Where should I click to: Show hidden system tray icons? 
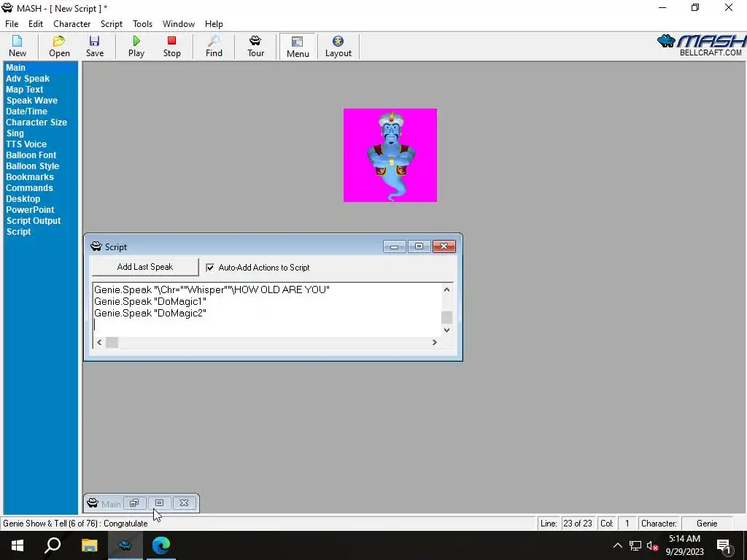pos(617,545)
